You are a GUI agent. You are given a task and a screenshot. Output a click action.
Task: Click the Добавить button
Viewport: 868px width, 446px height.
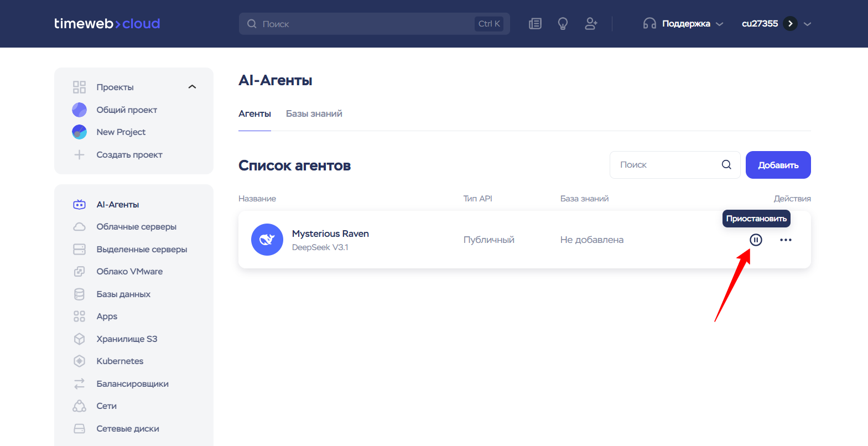pyautogui.click(x=778, y=165)
